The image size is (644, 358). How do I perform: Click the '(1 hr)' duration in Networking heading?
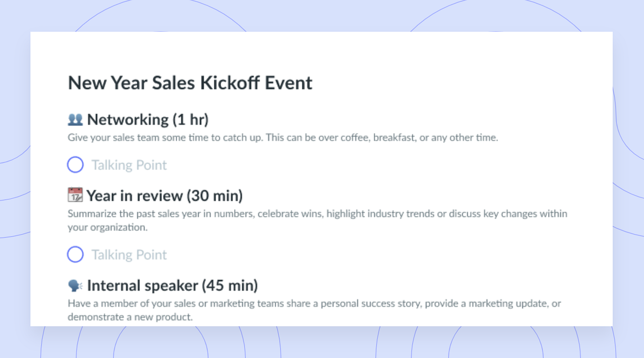click(190, 120)
